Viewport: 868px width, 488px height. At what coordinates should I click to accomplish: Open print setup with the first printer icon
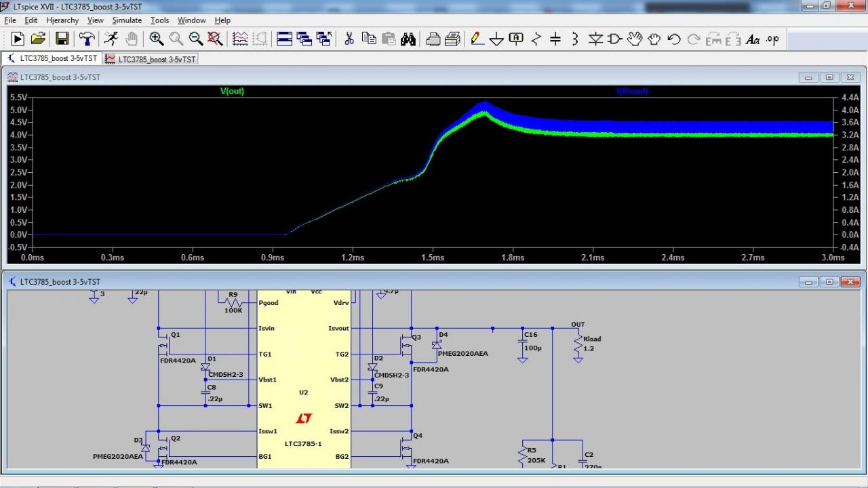[x=433, y=39]
